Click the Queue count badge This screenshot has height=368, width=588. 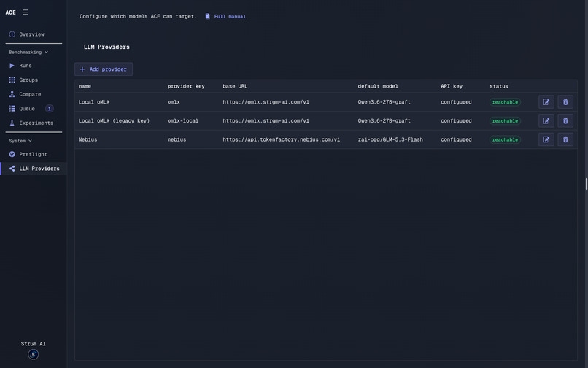[x=49, y=109]
